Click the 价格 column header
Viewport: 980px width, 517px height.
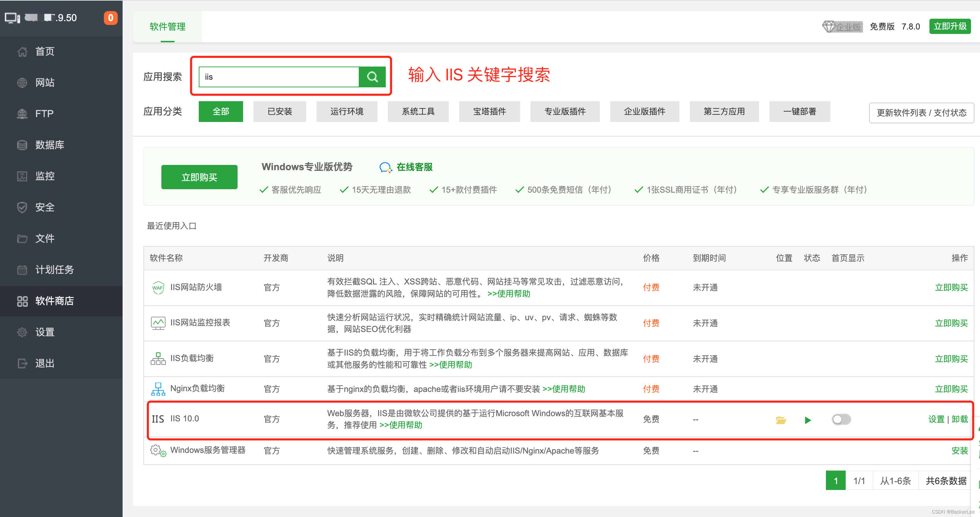(x=651, y=258)
